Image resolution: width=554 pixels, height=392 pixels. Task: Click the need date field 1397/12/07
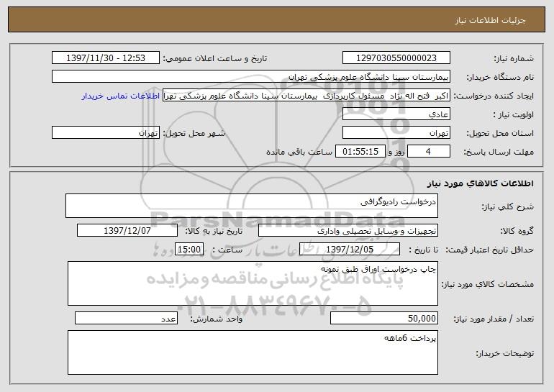[x=127, y=231]
